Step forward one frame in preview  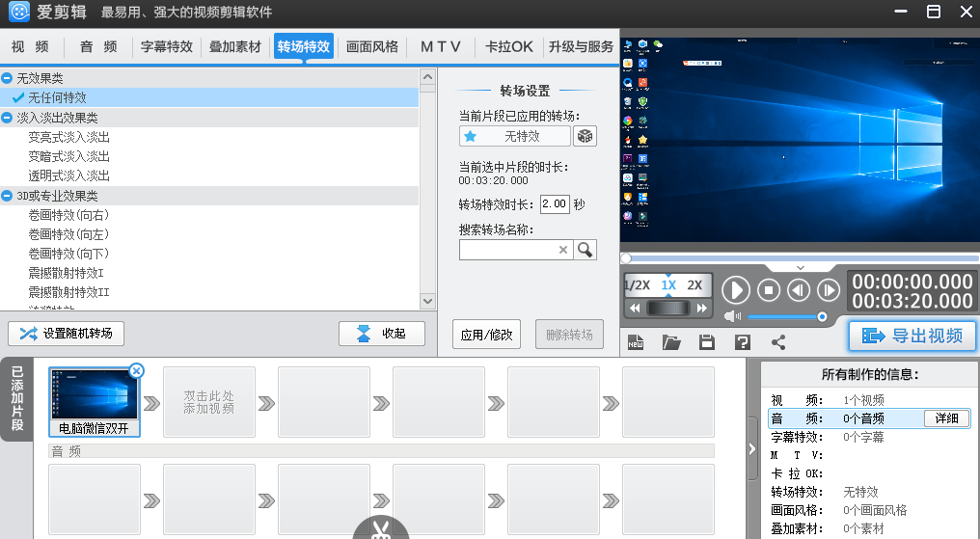pyautogui.click(x=829, y=290)
